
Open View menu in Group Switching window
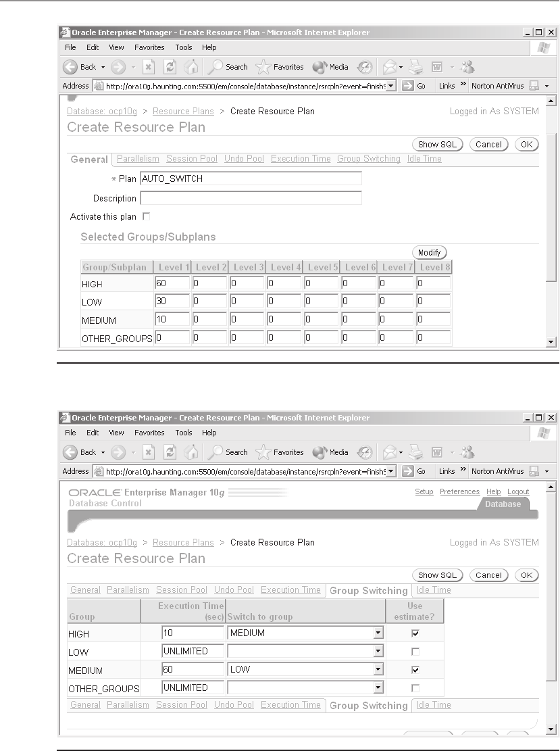pyautogui.click(x=116, y=433)
